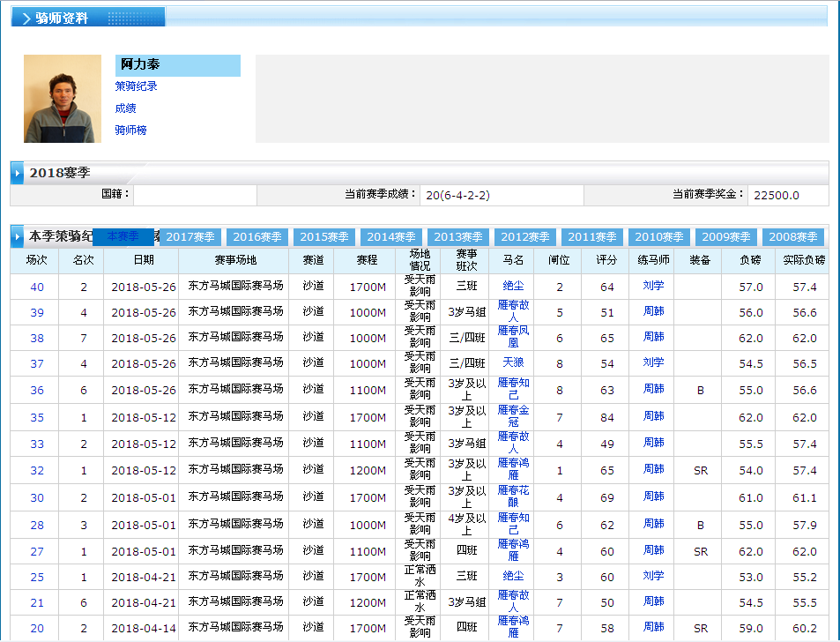840x642 pixels.
Task: Open trainer 刘学 in first row
Action: point(653,286)
